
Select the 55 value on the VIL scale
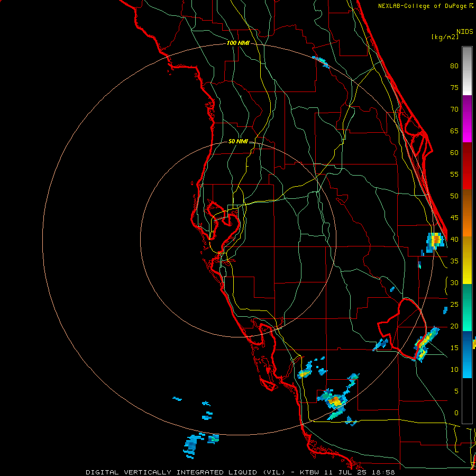(x=454, y=174)
